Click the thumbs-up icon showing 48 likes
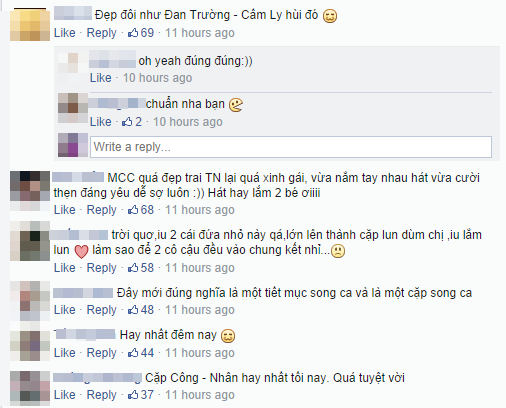 (133, 309)
